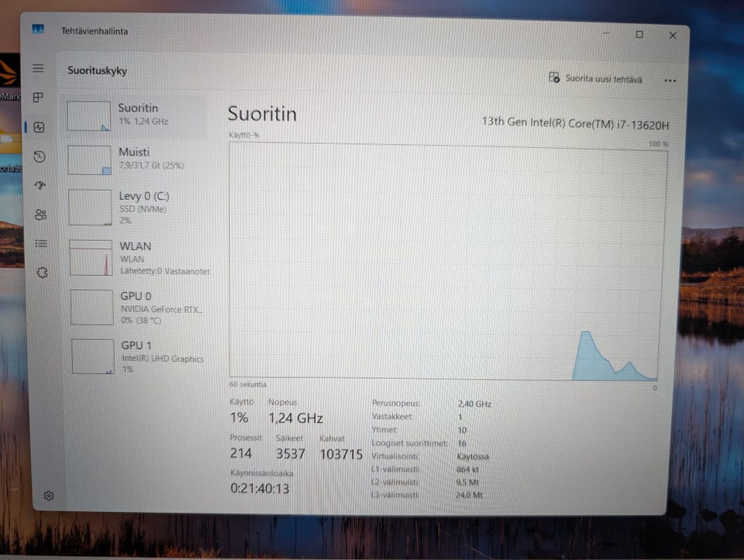The image size is (744, 560).
Task: Open the App history icon in sidebar
Action: (x=40, y=156)
